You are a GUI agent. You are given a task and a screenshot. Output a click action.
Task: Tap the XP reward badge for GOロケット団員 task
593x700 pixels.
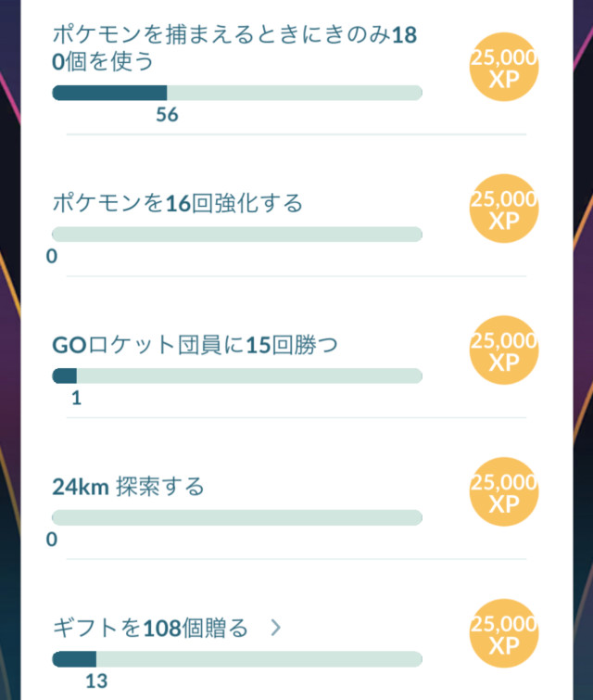(503, 350)
